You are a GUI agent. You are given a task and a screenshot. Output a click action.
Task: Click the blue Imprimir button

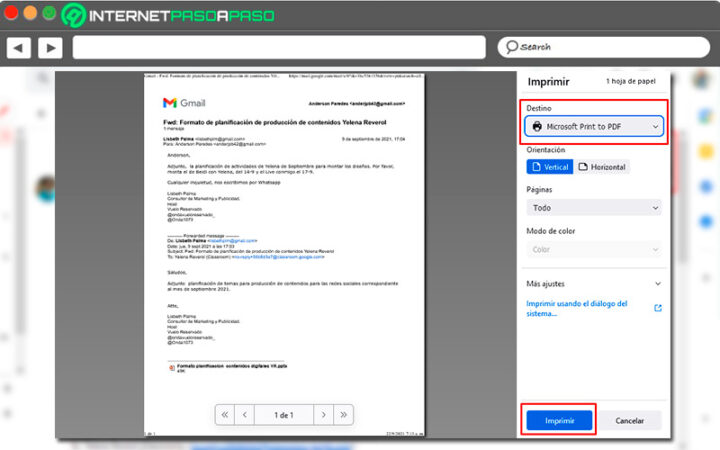pyautogui.click(x=559, y=420)
